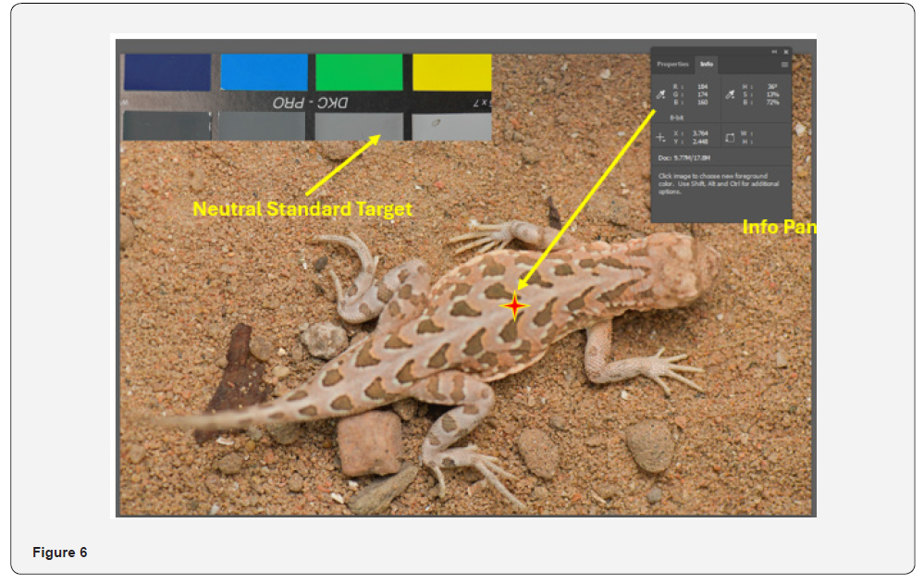Image resolution: width=924 pixels, height=584 pixels.
Task: Click the Y coordinate value 2.448
Action: point(700,142)
